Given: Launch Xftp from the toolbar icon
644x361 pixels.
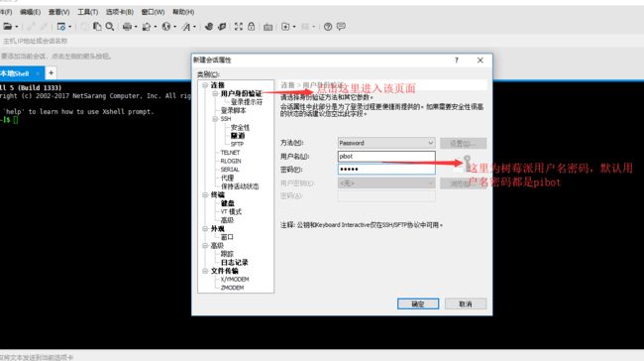Looking at the screenshot, I should tap(209, 27).
